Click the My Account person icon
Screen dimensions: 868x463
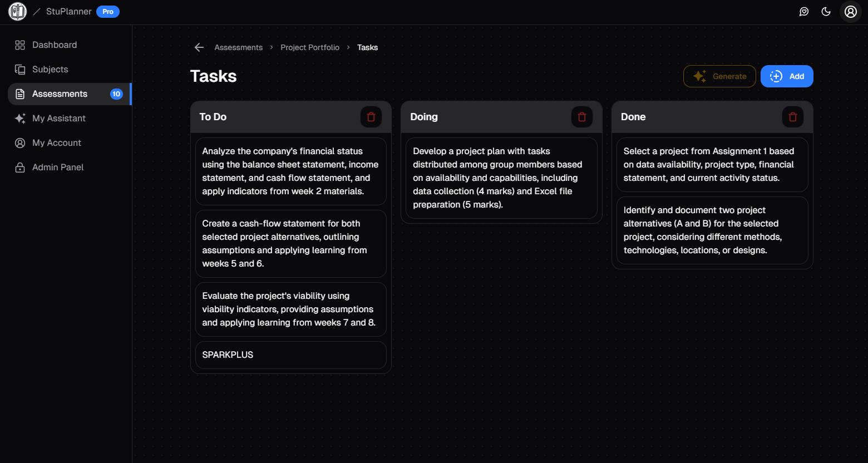20,143
